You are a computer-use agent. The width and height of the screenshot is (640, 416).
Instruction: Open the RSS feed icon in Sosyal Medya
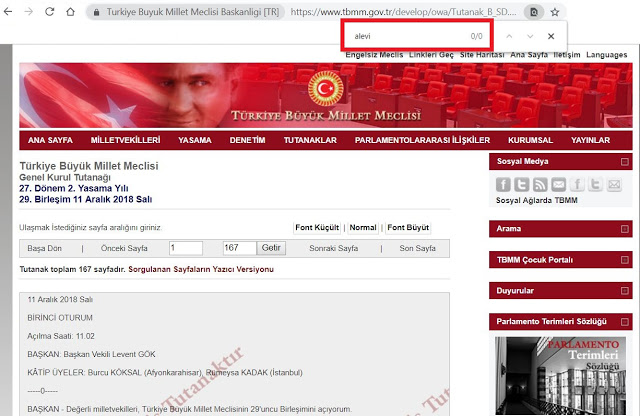[x=540, y=185]
